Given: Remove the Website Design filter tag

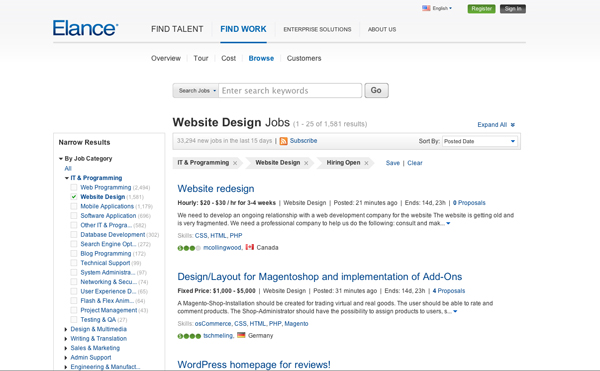Looking at the screenshot, I should coord(306,163).
